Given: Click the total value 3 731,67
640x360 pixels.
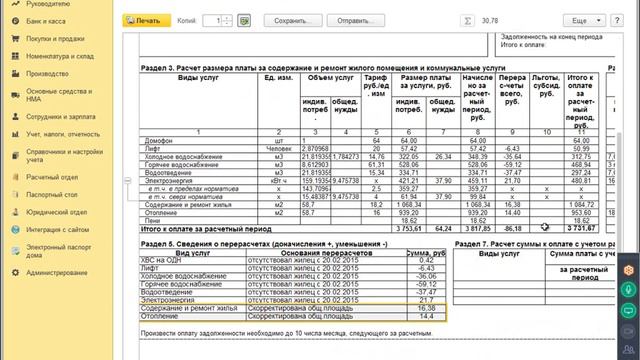Looking at the screenshot, I should tap(581, 229).
